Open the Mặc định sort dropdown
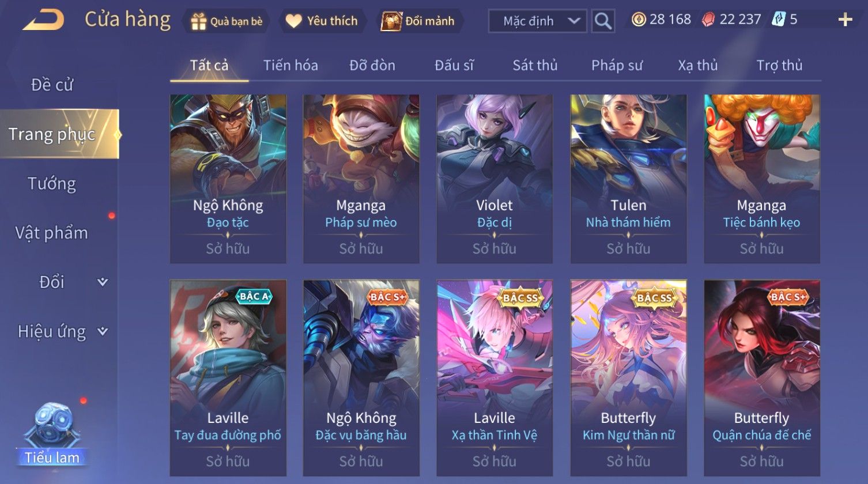The height and width of the screenshot is (484, 868). pyautogui.click(x=538, y=21)
